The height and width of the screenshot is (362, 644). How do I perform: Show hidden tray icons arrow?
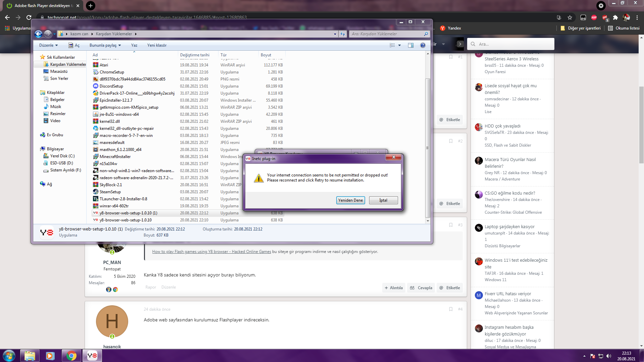coord(584,356)
